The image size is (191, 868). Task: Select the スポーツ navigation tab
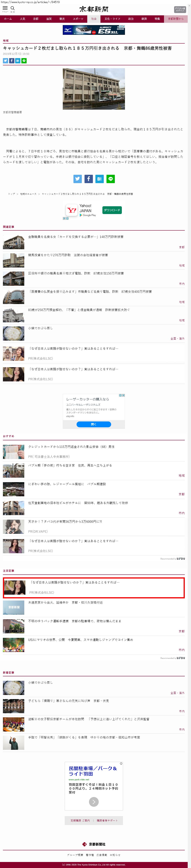78,19
